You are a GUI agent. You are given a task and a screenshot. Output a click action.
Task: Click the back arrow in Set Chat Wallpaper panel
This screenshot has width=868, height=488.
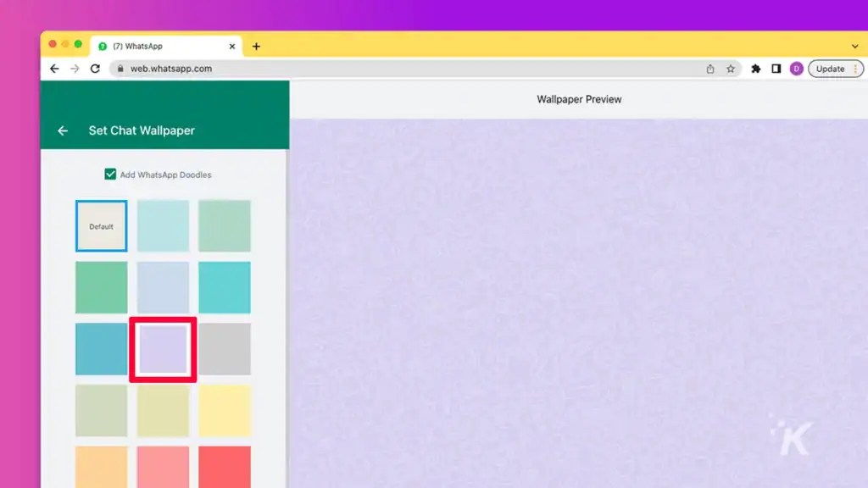pos(62,130)
